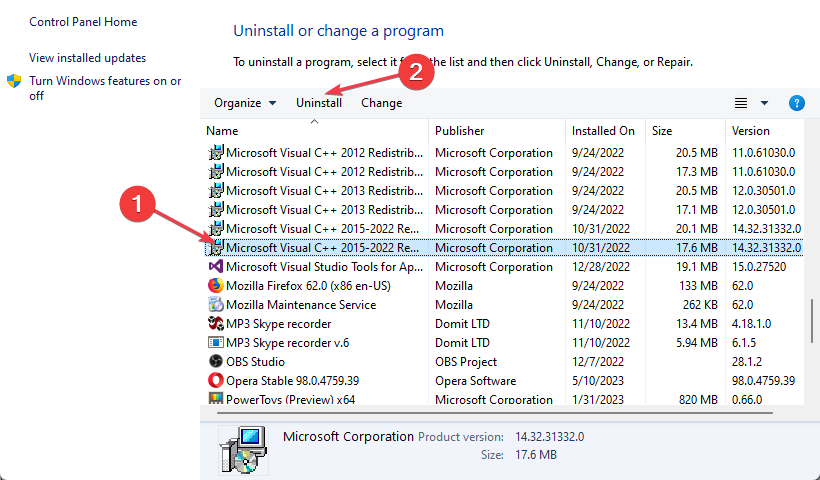Sort by the Installed On column header
This screenshot has height=480, width=820.
point(605,131)
